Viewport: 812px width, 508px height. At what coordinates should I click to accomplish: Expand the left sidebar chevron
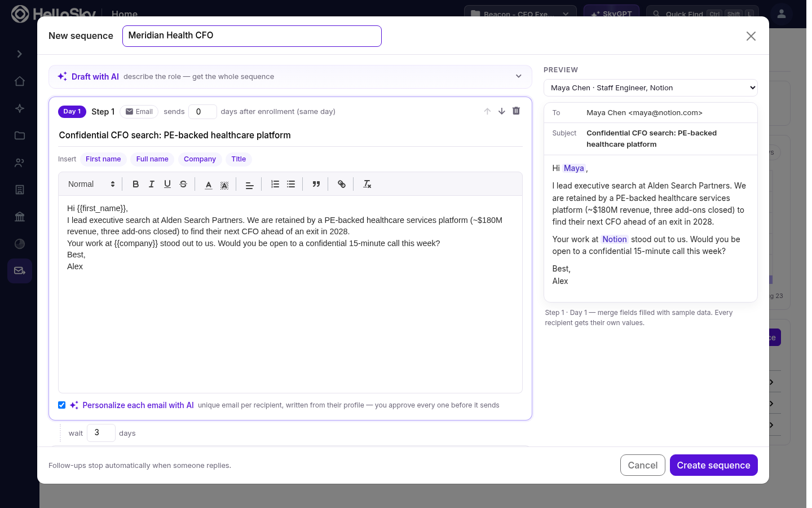[x=20, y=54]
